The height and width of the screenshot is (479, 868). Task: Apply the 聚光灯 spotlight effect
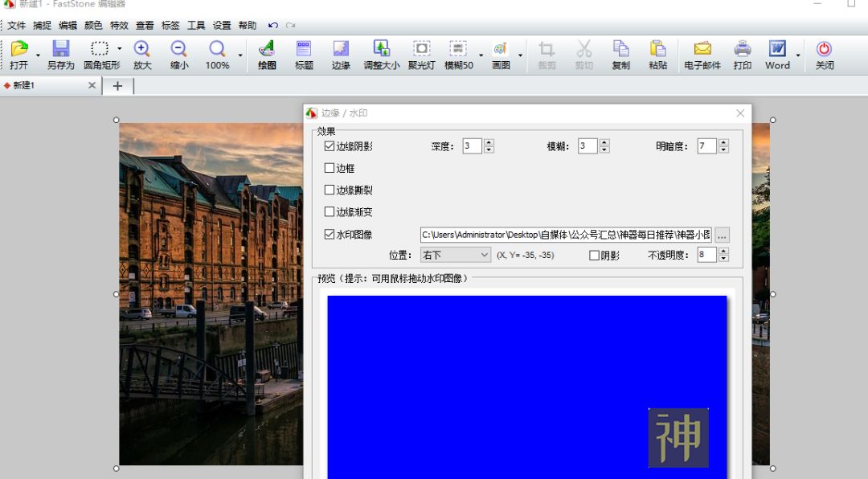pyautogui.click(x=422, y=55)
